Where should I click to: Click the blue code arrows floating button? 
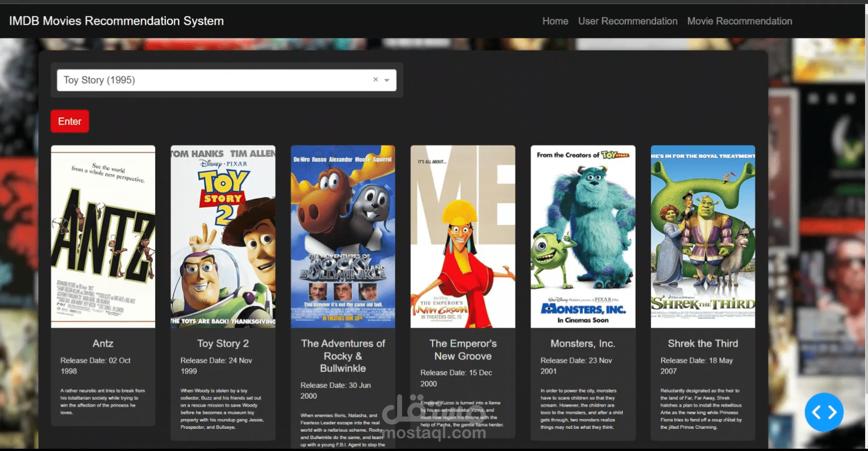coord(824,412)
